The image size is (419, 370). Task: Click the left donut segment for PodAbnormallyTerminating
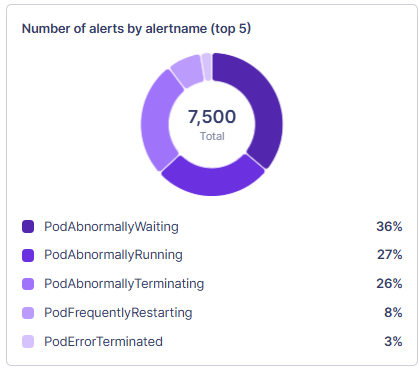tap(156, 121)
